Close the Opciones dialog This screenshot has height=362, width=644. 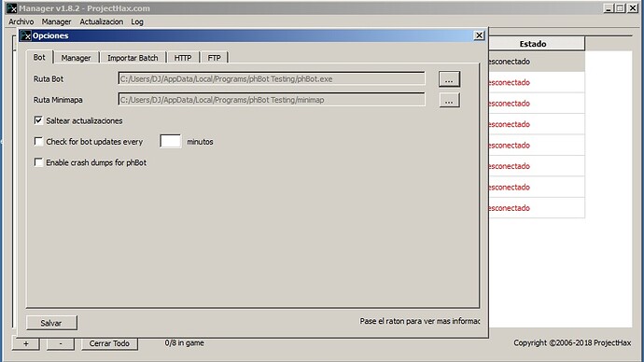tap(479, 35)
